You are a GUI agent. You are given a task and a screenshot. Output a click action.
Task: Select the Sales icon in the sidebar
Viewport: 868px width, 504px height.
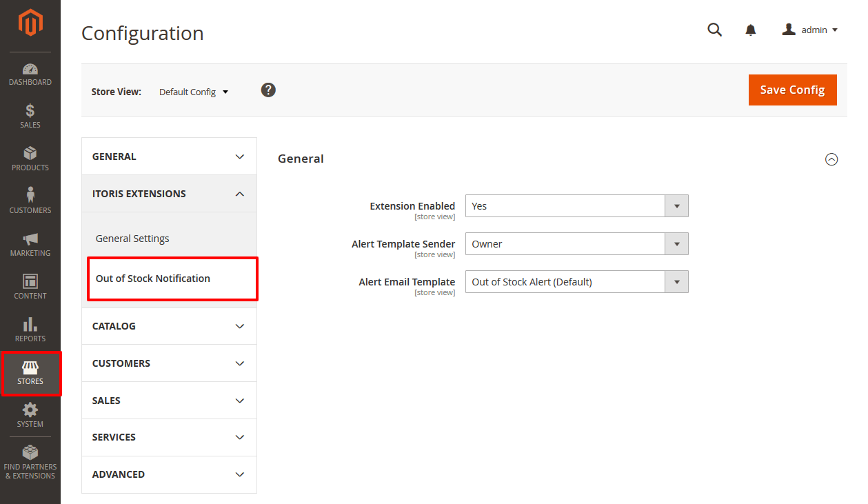pyautogui.click(x=30, y=114)
